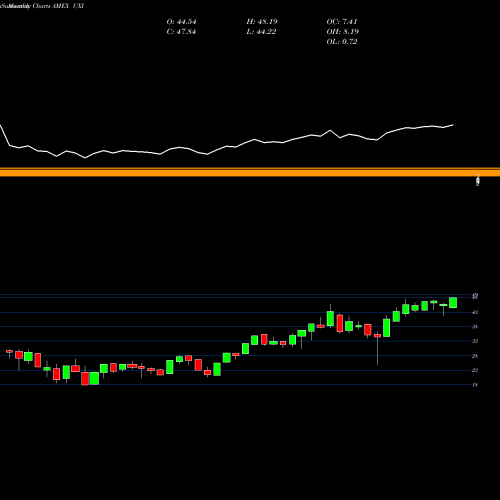The height and width of the screenshot is (500, 500).
Task: Click the 22 price axis label
Action: click(x=475, y=370)
